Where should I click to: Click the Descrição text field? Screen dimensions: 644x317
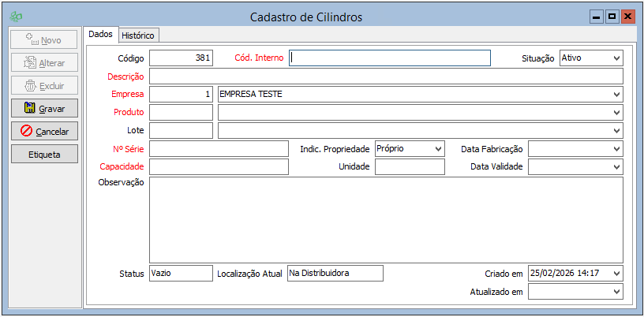[386, 76]
